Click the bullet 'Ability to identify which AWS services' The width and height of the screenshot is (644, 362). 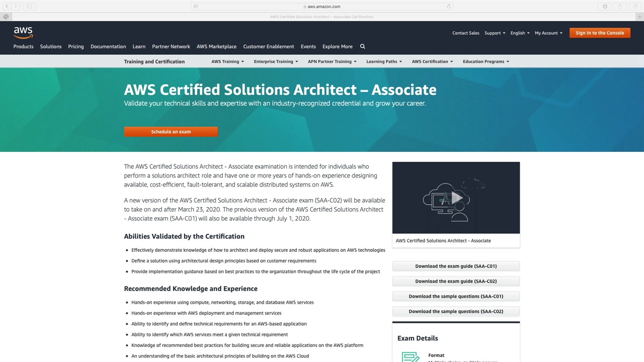(x=210, y=334)
